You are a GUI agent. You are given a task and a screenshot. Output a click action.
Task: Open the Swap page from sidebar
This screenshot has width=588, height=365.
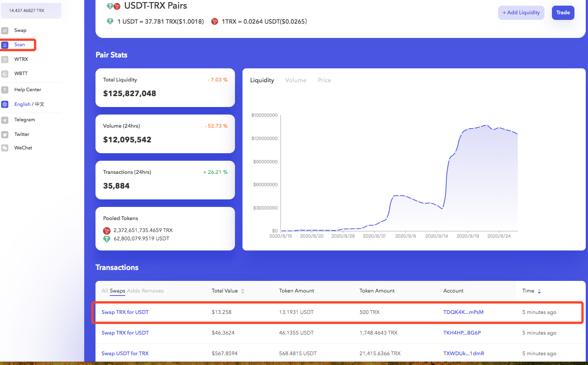click(20, 30)
